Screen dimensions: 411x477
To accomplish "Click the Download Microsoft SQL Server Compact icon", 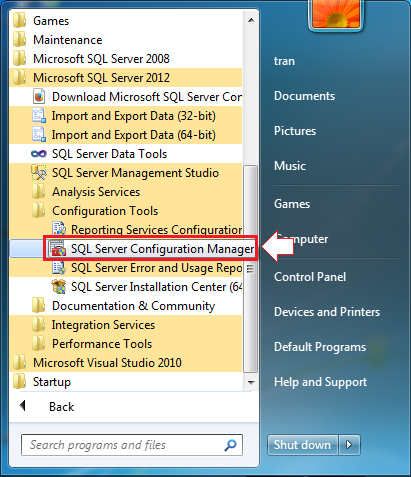I will click(39, 97).
